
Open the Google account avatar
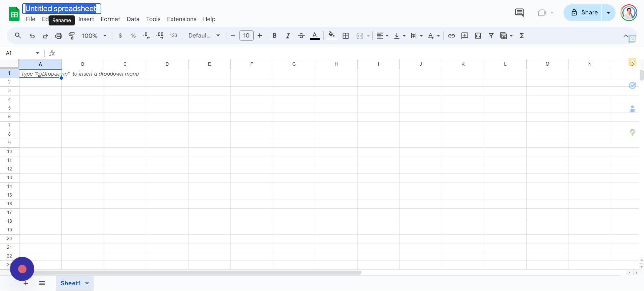tap(629, 13)
